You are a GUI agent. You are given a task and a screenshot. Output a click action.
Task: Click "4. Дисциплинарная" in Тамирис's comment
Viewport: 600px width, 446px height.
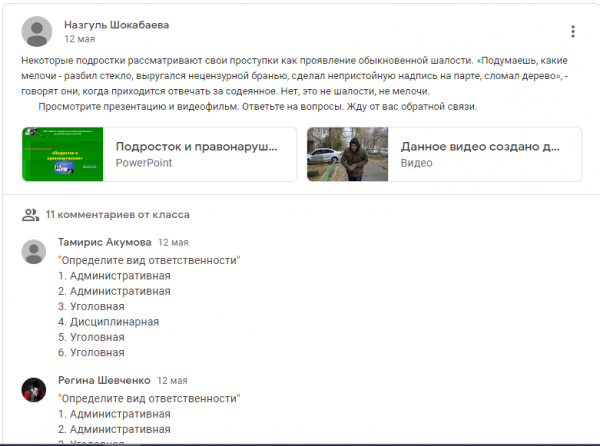coord(109,322)
